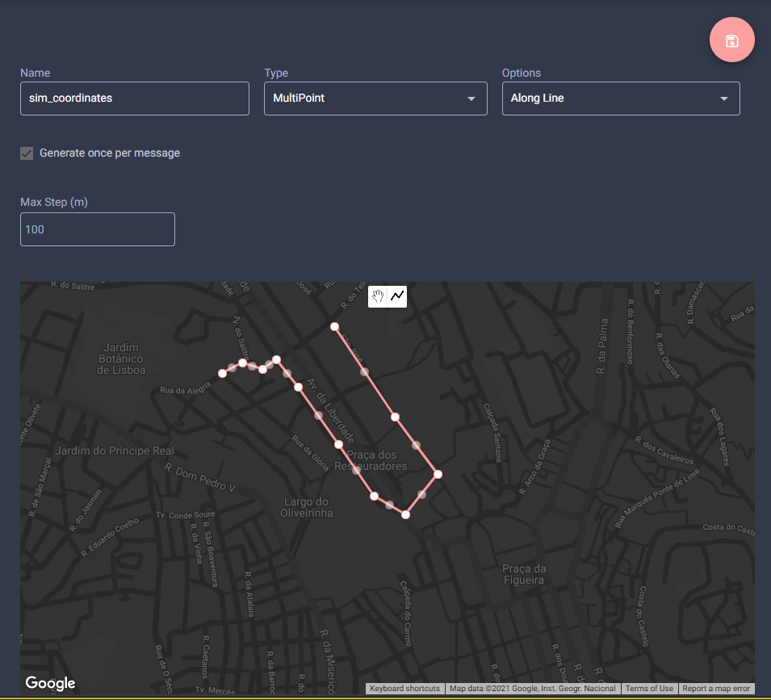The height and width of the screenshot is (700, 771).
Task: Toggle the Generate once per message checkbox
Action: 27,153
